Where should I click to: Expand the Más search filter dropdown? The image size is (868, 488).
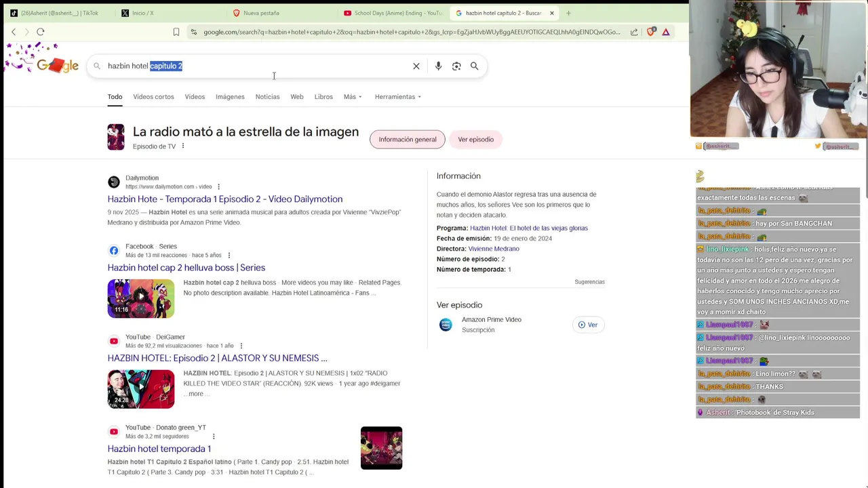[x=353, y=97]
